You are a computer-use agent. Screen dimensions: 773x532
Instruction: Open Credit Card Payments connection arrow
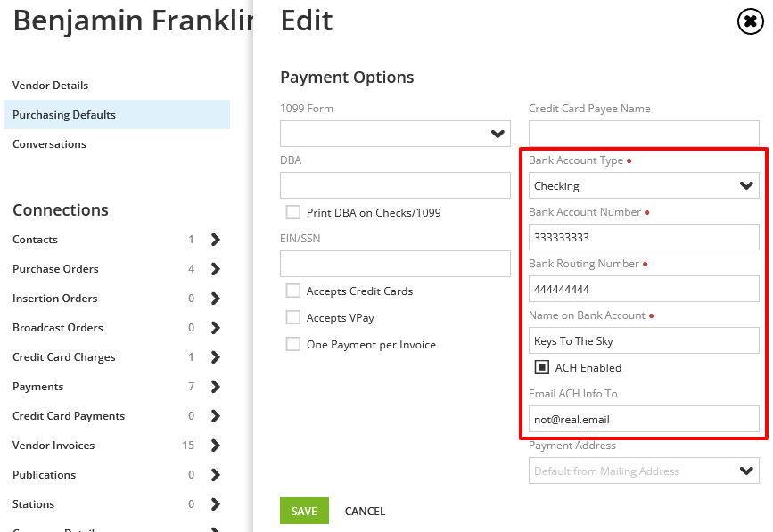pos(215,416)
